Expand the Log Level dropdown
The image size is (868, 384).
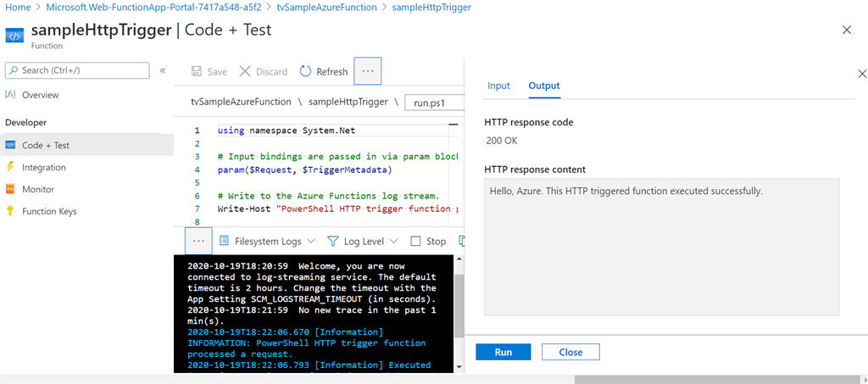coord(393,242)
